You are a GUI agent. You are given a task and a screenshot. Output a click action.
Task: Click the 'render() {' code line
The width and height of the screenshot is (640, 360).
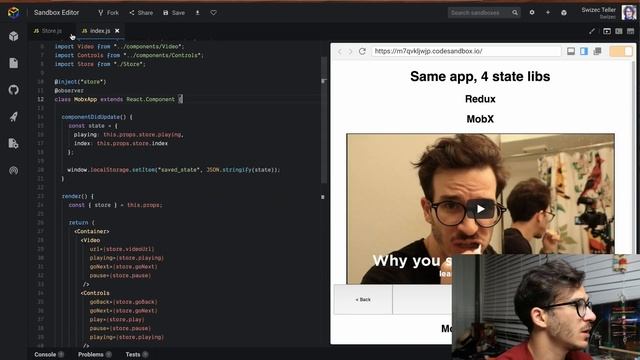coord(78,196)
